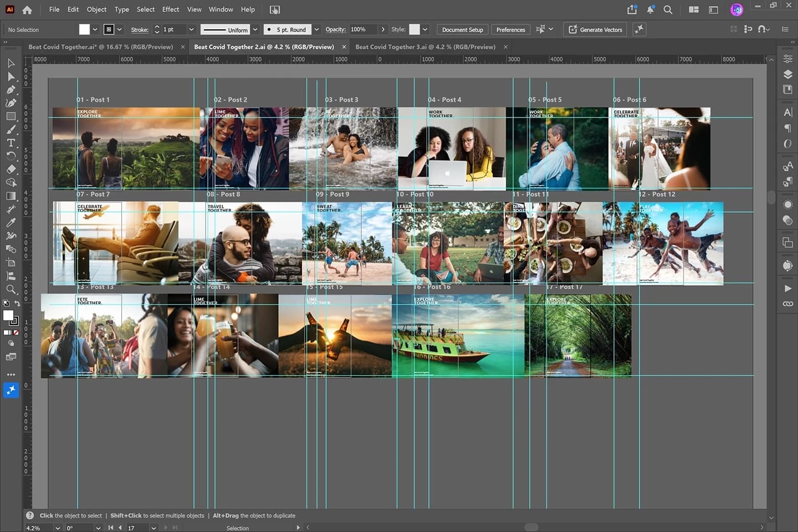Click the Document Setup button
The height and width of the screenshot is (532, 798).
coord(462,29)
